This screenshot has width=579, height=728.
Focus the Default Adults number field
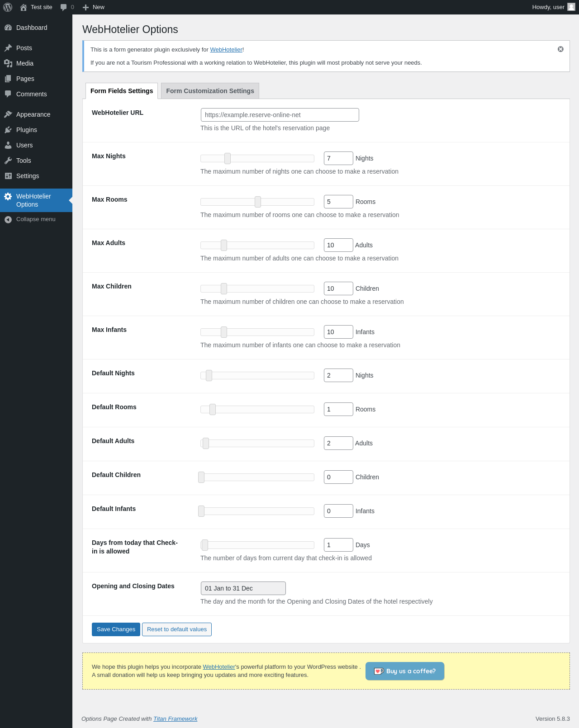[338, 443]
